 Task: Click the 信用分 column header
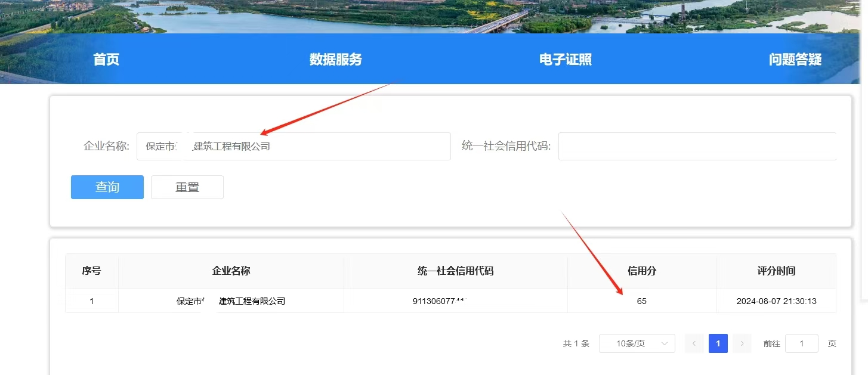pos(642,271)
